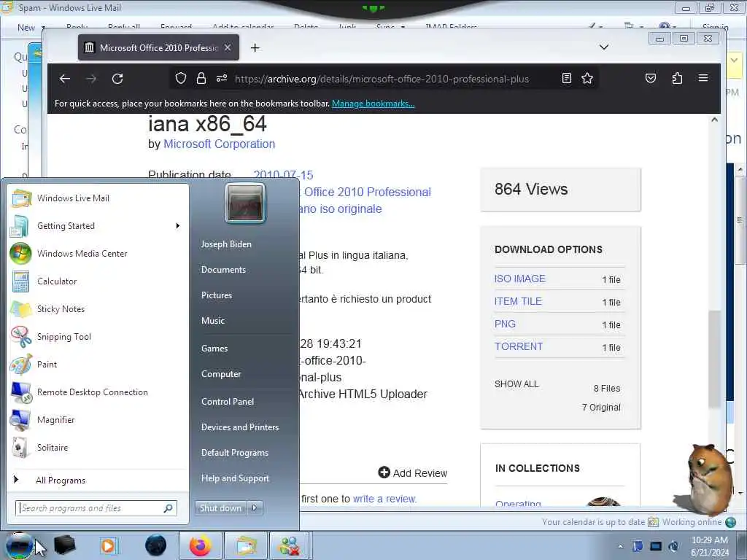Screen dimensions: 747x560
Task: Click Manage bookmarks link
Action: coord(373,104)
